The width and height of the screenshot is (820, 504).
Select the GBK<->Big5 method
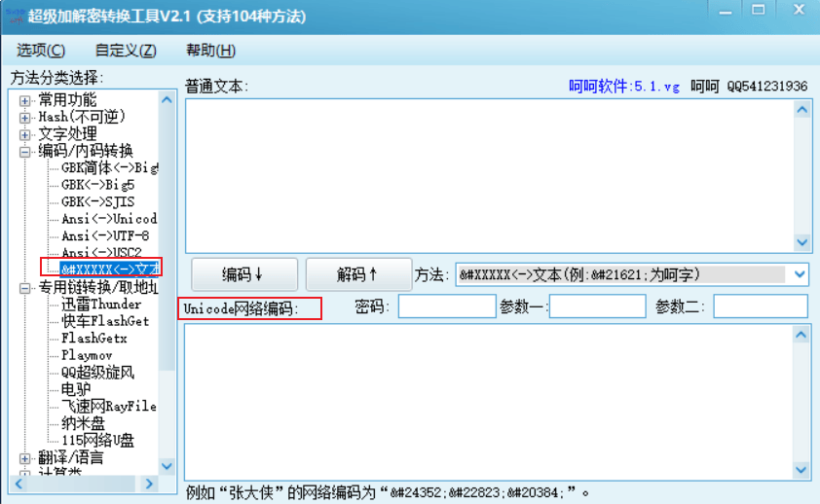[x=97, y=185]
